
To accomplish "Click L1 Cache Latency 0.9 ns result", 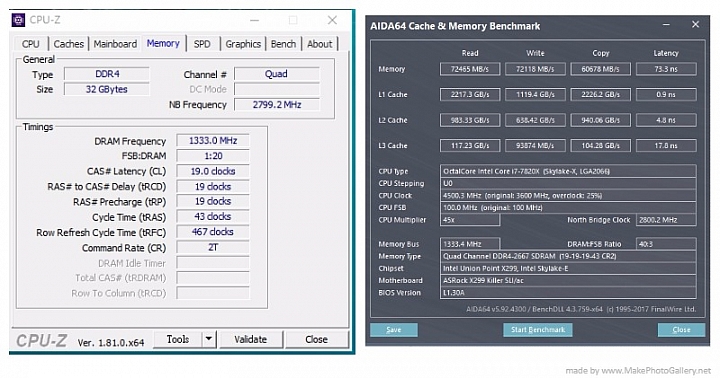I will pos(666,95).
